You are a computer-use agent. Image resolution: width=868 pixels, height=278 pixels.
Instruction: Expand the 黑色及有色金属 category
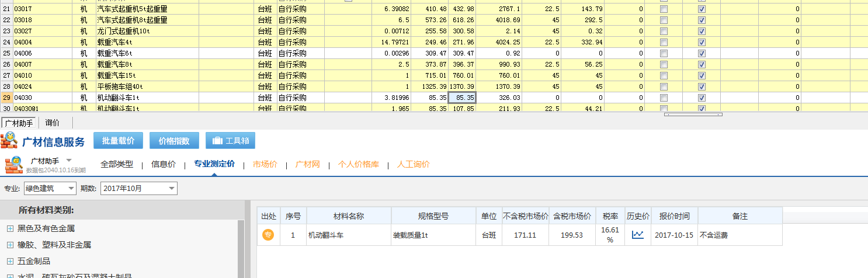10,228
